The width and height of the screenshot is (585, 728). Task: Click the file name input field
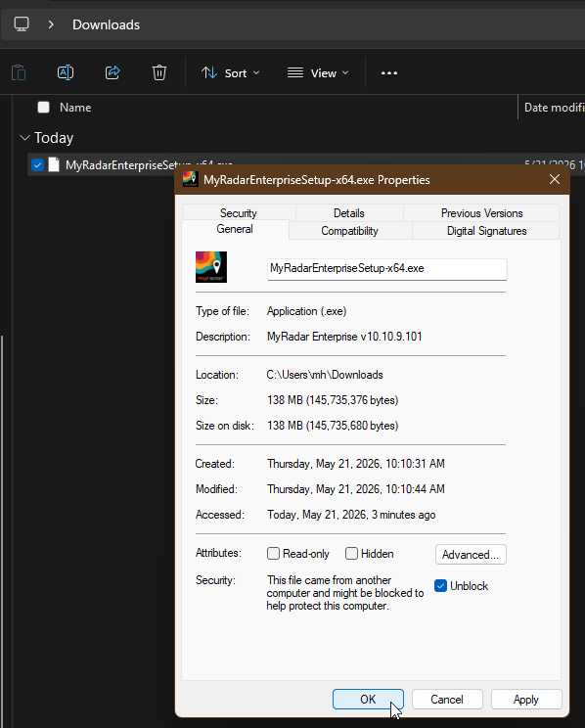[x=387, y=269]
